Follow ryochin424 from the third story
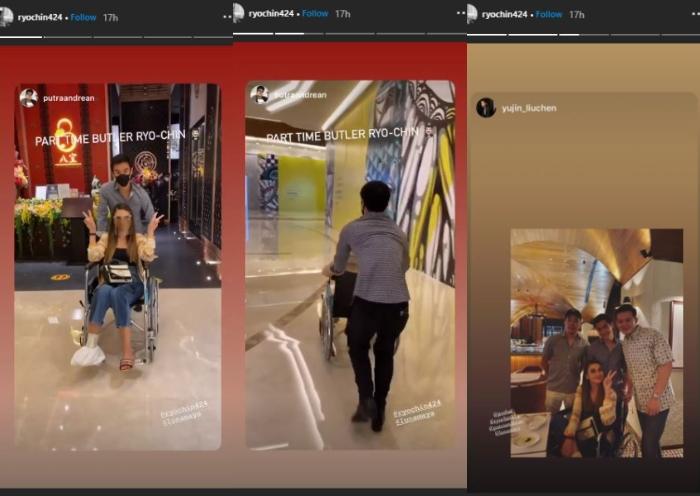Viewport: 700px width, 496px height. pyautogui.click(x=549, y=14)
